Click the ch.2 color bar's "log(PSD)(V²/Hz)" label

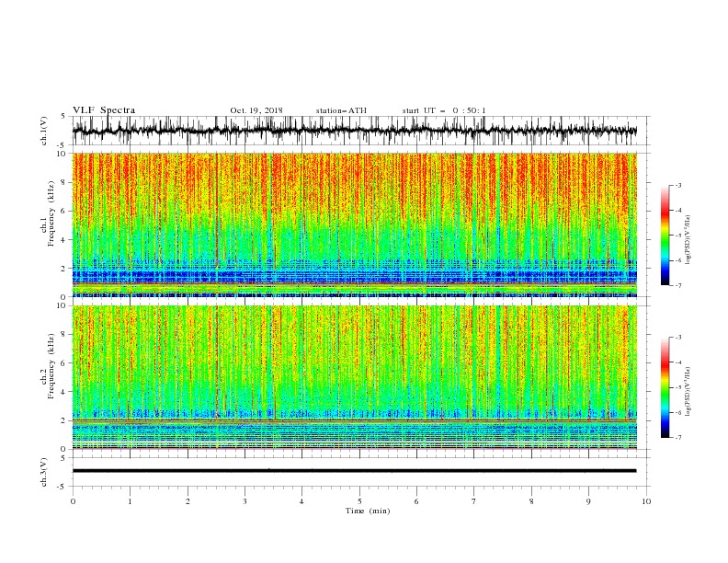(688, 391)
